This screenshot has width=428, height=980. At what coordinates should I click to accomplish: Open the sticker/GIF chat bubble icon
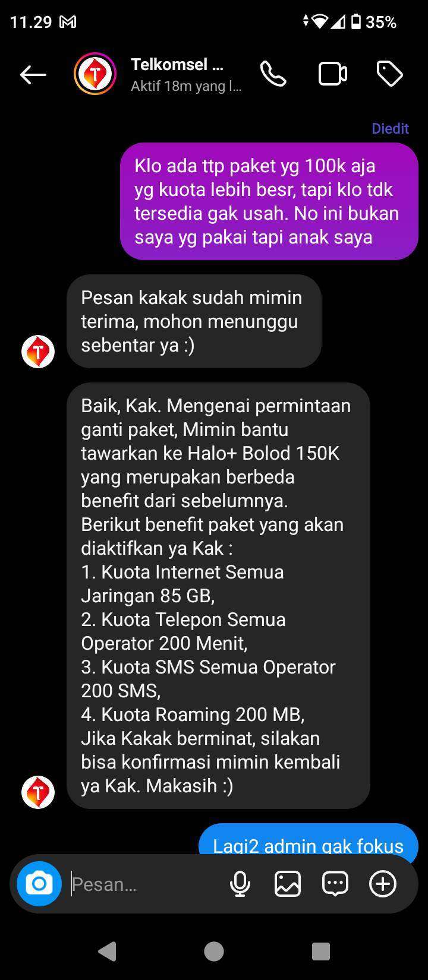(335, 884)
